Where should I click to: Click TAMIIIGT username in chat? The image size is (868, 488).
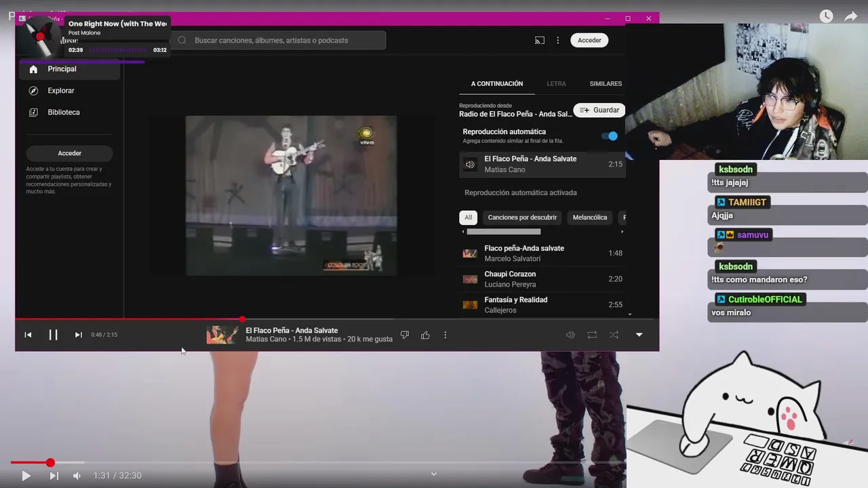747,202
